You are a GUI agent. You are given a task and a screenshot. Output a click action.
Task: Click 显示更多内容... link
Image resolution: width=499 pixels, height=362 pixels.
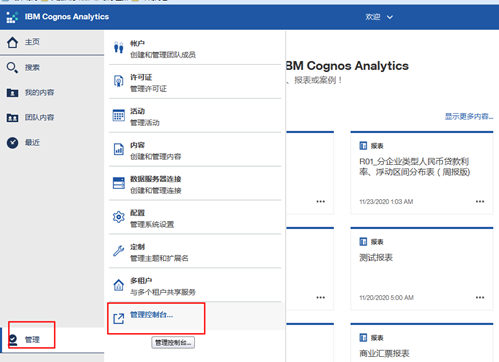point(469,116)
